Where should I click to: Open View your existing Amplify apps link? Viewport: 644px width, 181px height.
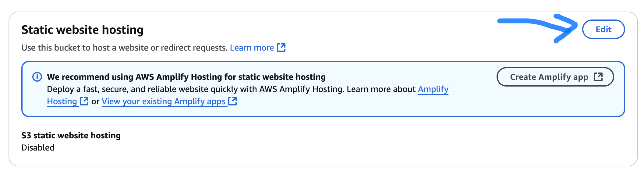(163, 101)
